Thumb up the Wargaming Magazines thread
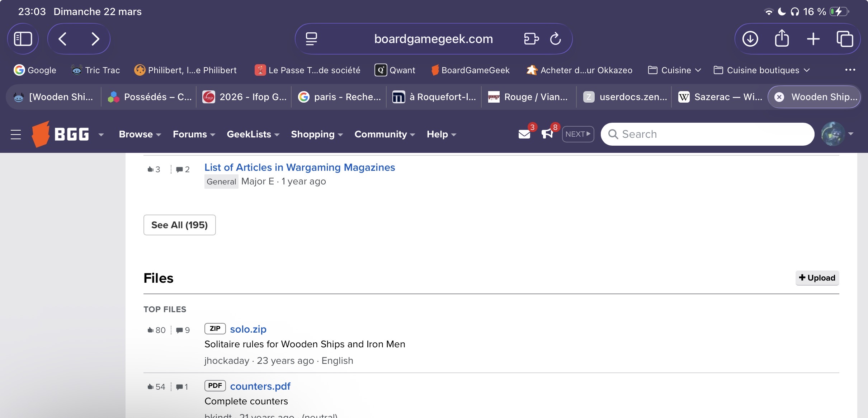Viewport: 868px width, 418px height. [151, 169]
